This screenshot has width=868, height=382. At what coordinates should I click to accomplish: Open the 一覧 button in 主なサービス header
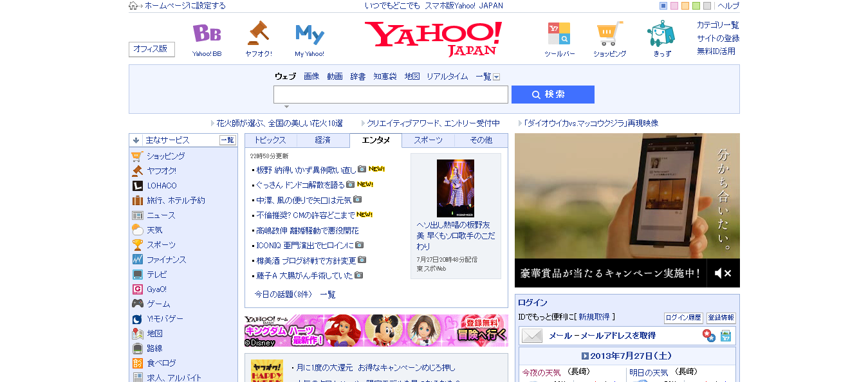click(228, 140)
